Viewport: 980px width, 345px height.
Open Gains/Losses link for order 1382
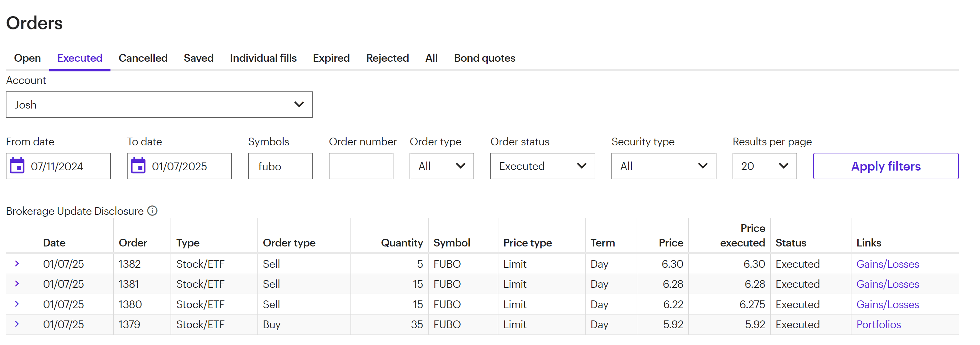click(x=887, y=264)
